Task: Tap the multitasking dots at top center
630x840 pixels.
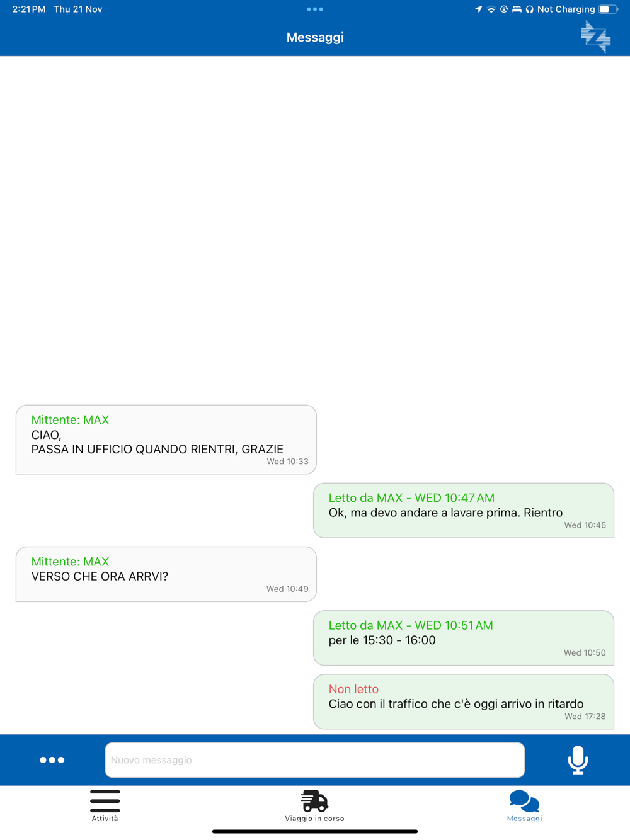Action: point(315,9)
